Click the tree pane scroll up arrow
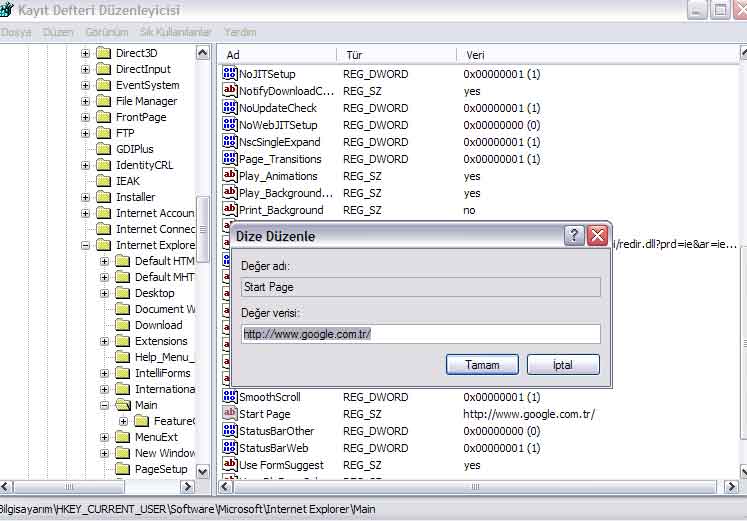 pos(202,52)
